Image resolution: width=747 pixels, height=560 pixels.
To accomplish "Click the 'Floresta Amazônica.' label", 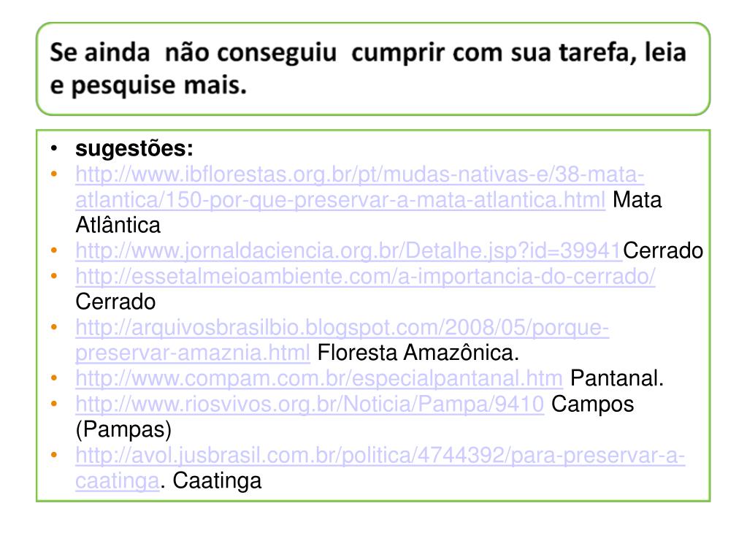I will point(418,353).
